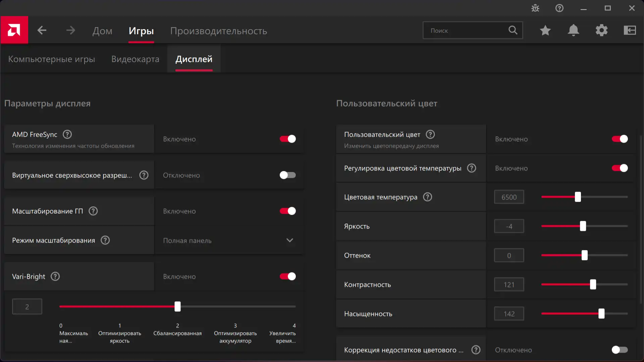Open notifications bell icon
The height and width of the screenshot is (362, 644).
(574, 31)
